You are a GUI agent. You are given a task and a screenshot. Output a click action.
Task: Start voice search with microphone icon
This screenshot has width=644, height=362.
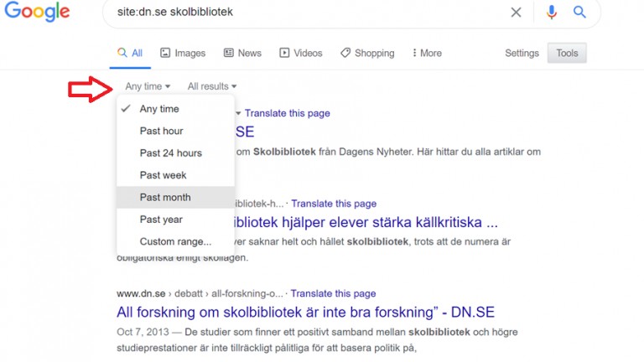551,13
